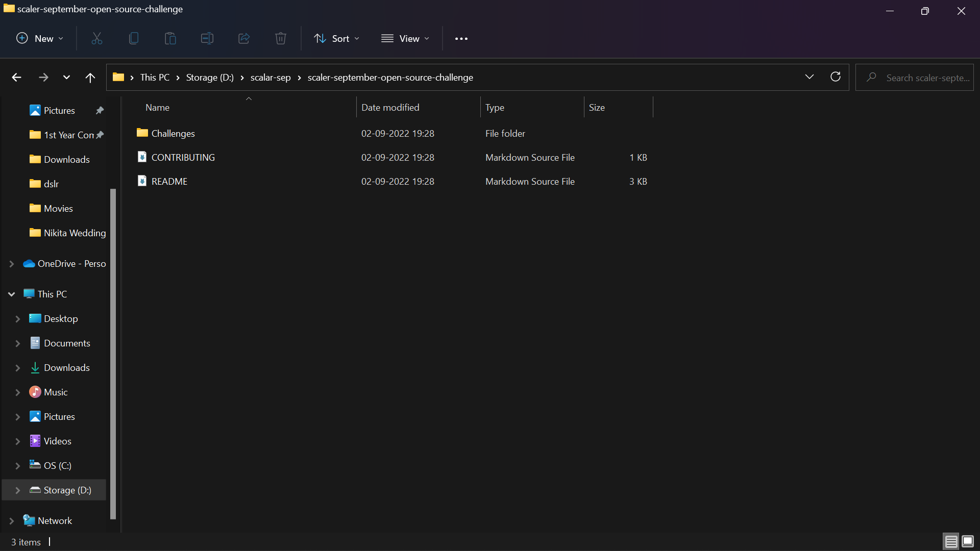Click the Rename icon in toolbar

point(207,39)
